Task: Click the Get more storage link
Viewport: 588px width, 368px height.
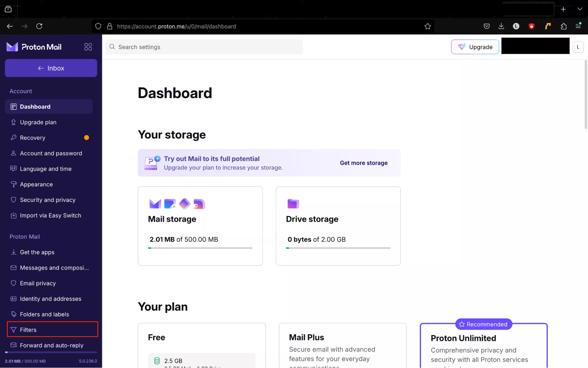Action: [364, 163]
